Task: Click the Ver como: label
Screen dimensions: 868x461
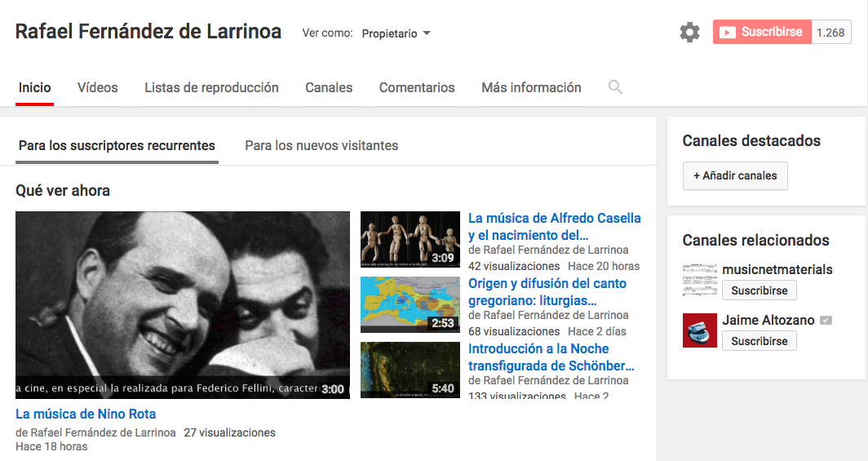Action: click(x=327, y=33)
